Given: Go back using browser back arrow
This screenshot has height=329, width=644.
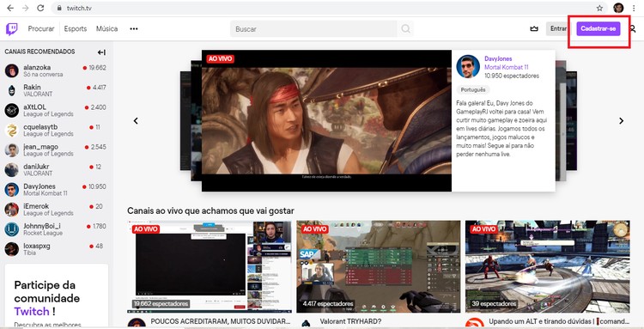Looking at the screenshot, I should [10, 8].
